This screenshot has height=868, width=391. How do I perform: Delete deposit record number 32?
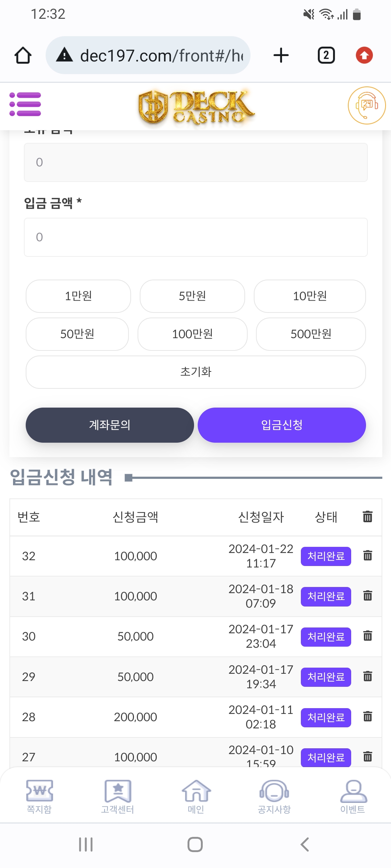tap(367, 556)
